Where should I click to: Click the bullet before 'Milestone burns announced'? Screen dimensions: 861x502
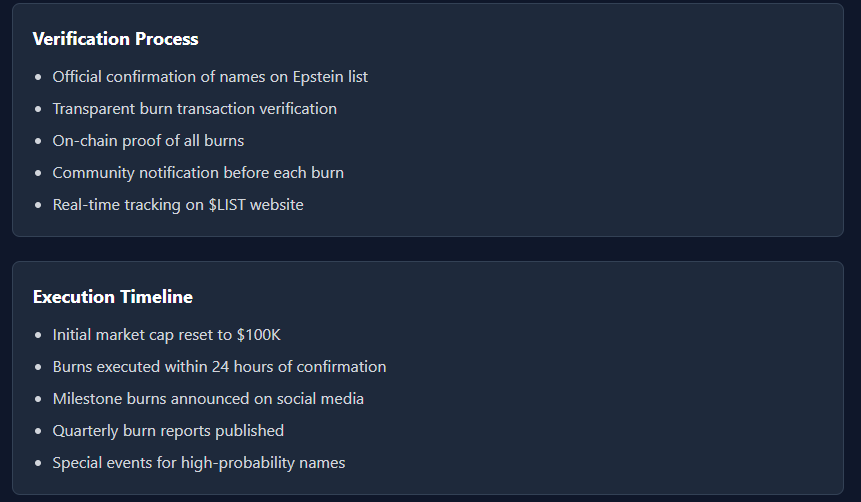tap(38, 399)
